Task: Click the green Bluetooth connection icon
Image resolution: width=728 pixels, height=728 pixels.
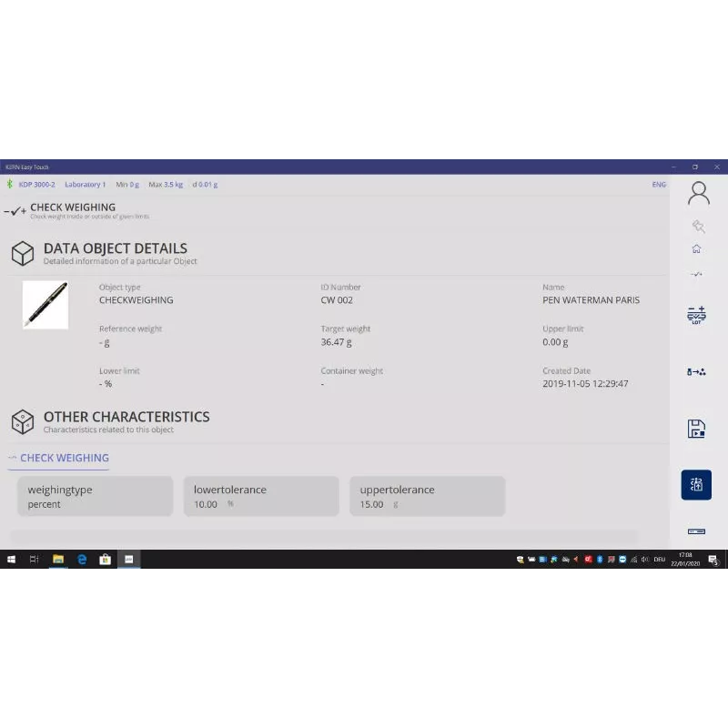Action: (10, 185)
